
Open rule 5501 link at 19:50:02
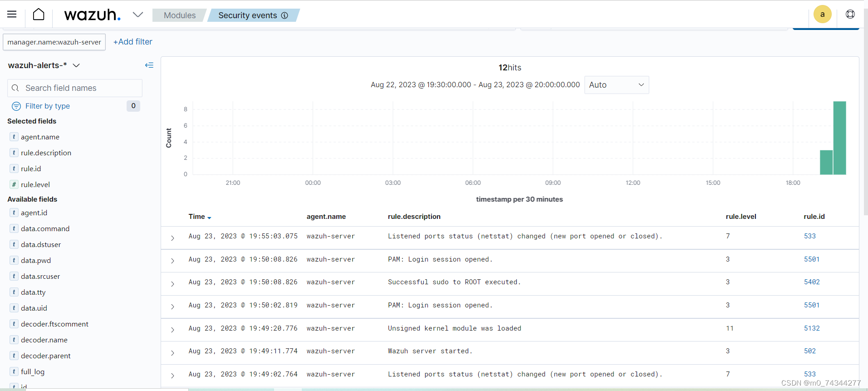812,305
